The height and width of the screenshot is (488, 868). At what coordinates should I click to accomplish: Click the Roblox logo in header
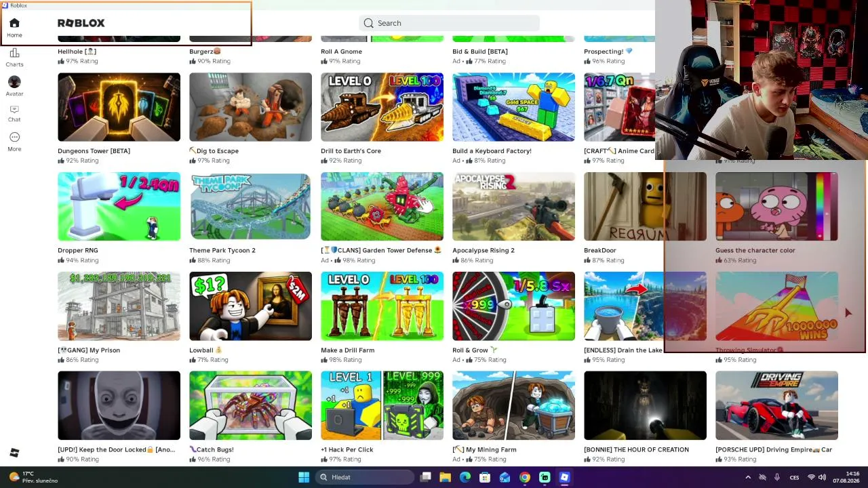tap(81, 23)
